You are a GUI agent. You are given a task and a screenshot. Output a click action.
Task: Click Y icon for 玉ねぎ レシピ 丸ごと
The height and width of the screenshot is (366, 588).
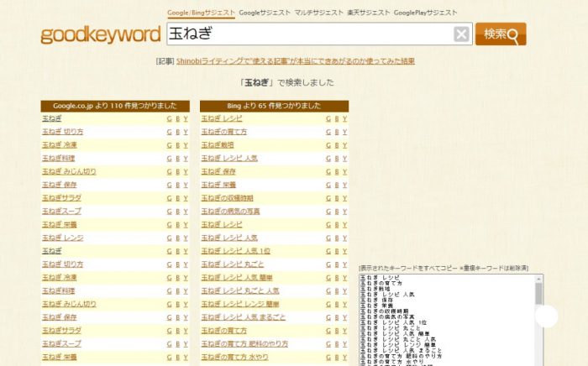tap(344, 264)
